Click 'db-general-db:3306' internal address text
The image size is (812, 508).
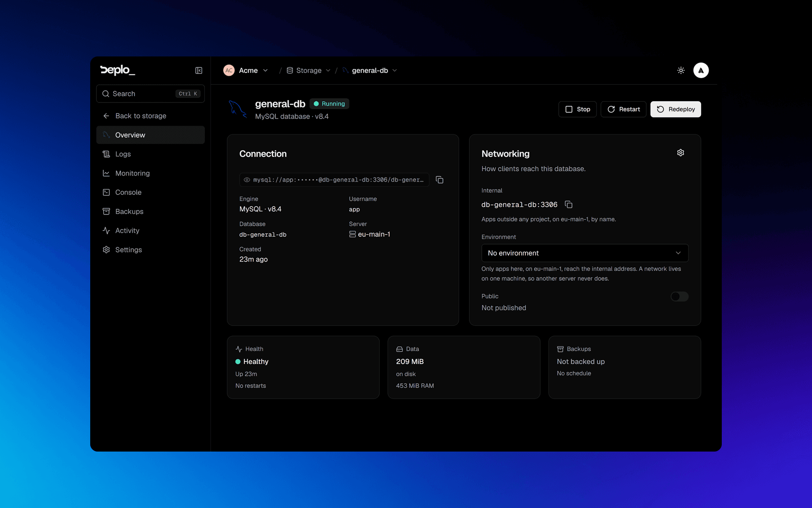click(x=519, y=205)
